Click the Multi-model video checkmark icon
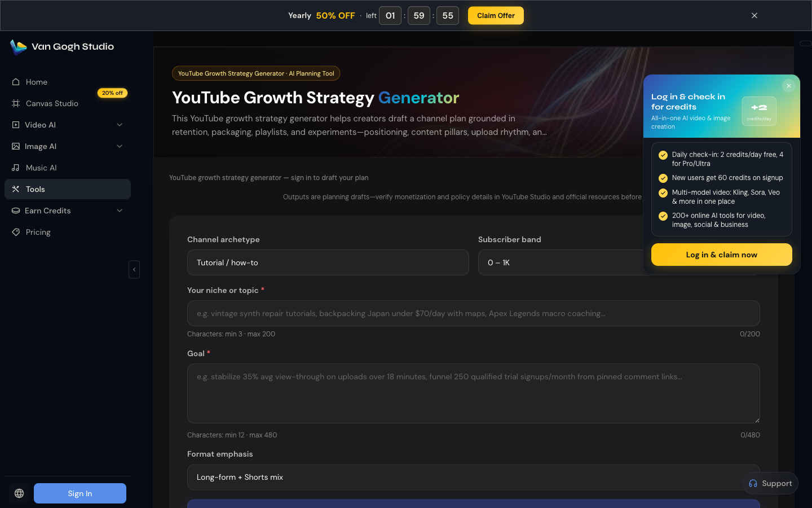This screenshot has height=508, width=812. coord(663,192)
